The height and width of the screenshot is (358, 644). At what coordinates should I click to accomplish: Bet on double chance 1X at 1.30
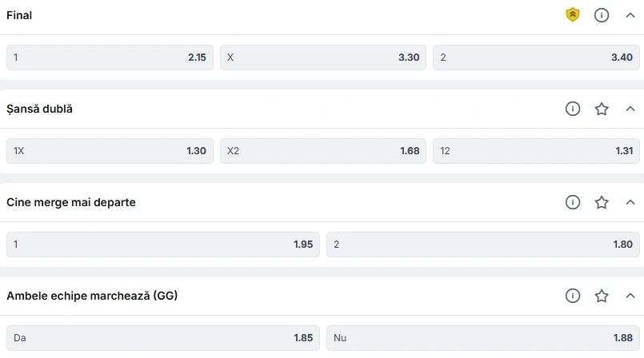point(110,151)
